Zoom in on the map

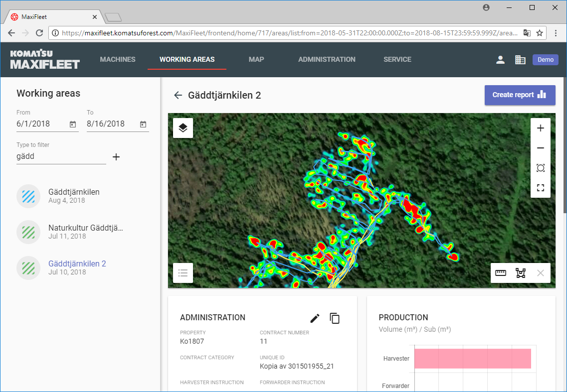click(x=540, y=128)
